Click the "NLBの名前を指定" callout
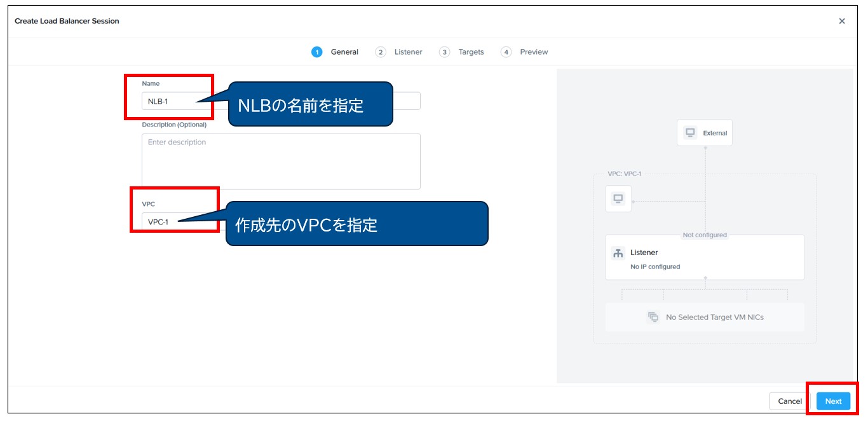Screen dimensions: 868x421 tap(310, 104)
